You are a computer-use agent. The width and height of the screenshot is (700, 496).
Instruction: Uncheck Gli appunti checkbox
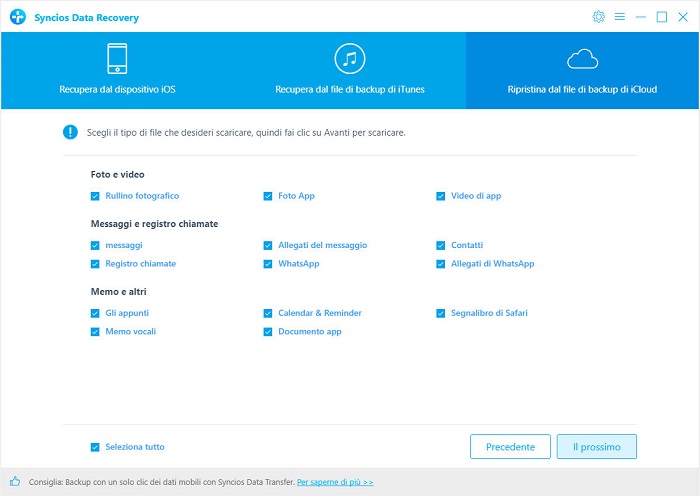[x=95, y=313]
